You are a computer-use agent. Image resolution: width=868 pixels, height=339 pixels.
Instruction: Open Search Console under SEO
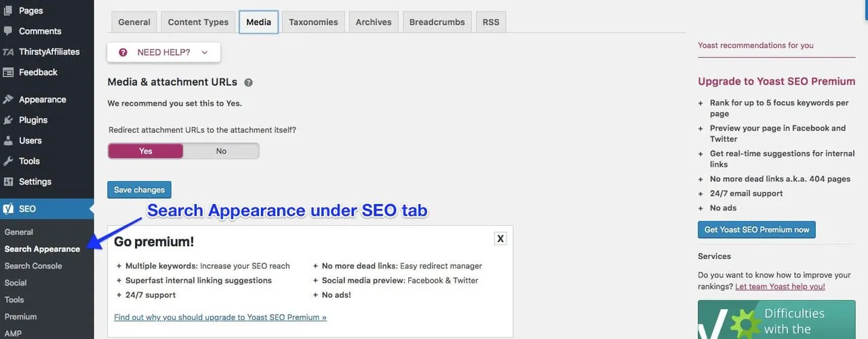33,266
